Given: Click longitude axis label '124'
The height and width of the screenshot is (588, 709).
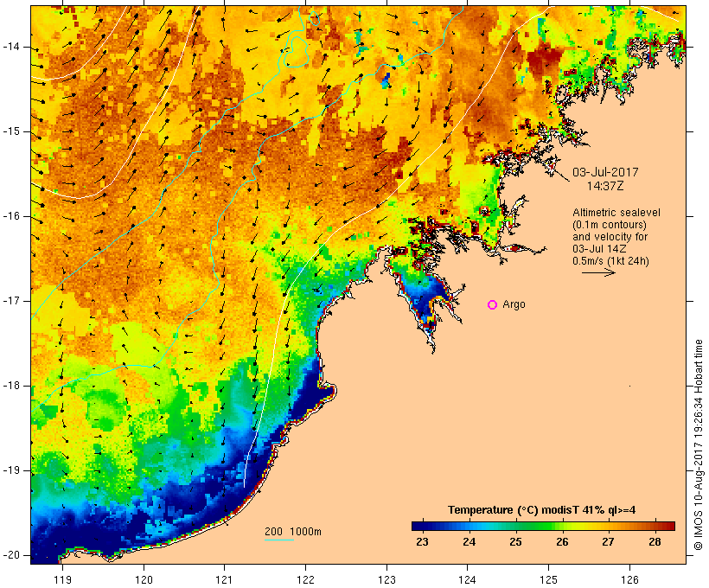Looking at the screenshot, I should [468, 580].
